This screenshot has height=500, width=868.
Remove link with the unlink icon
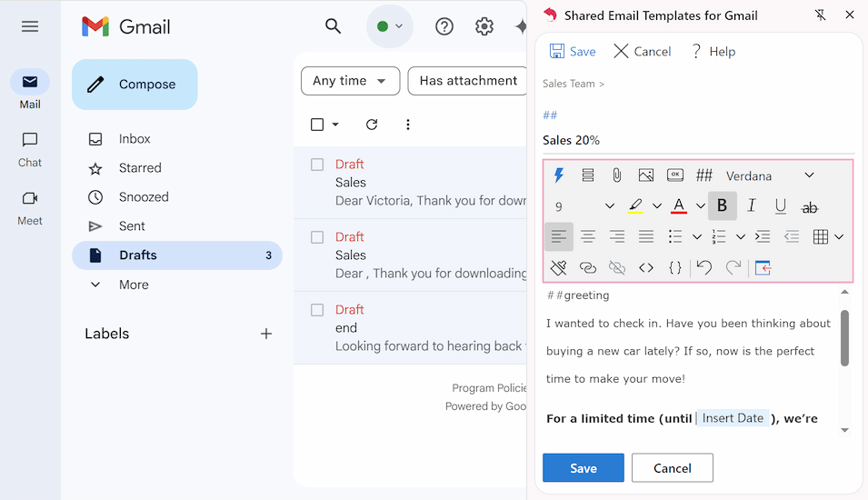[x=616, y=268]
